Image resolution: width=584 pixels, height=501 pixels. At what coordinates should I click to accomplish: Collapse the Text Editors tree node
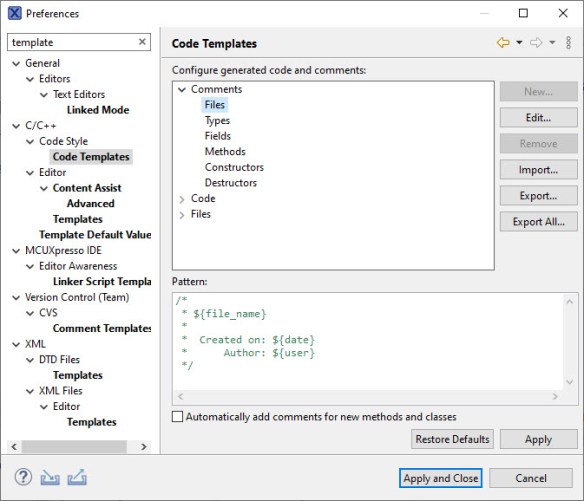pos(44,95)
